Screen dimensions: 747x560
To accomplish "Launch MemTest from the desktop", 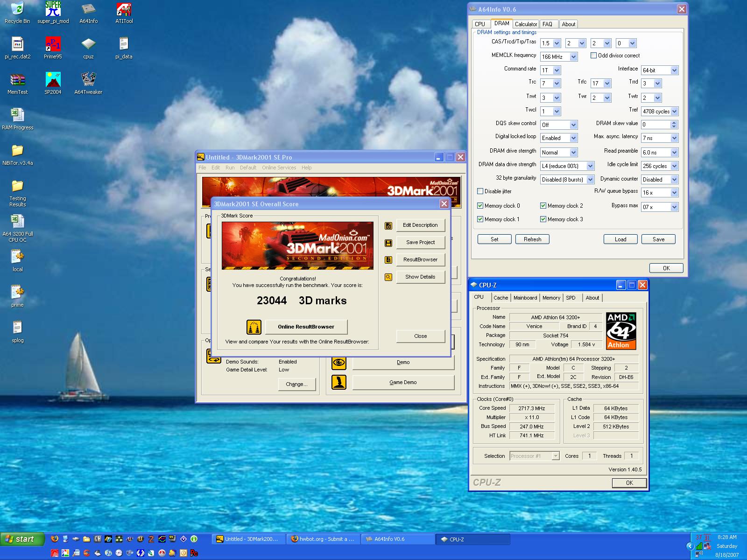I will tap(17, 84).
